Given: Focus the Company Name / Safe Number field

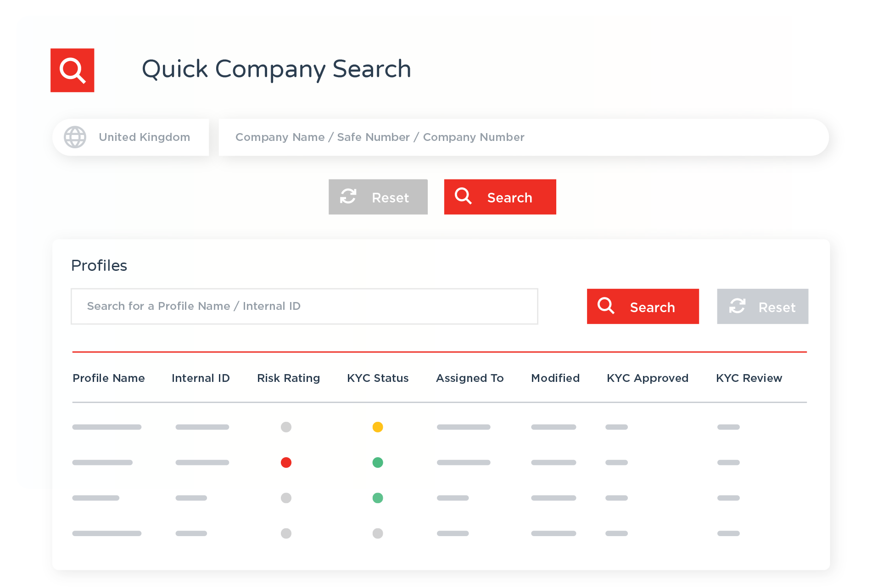Looking at the screenshot, I should click(x=523, y=137).
